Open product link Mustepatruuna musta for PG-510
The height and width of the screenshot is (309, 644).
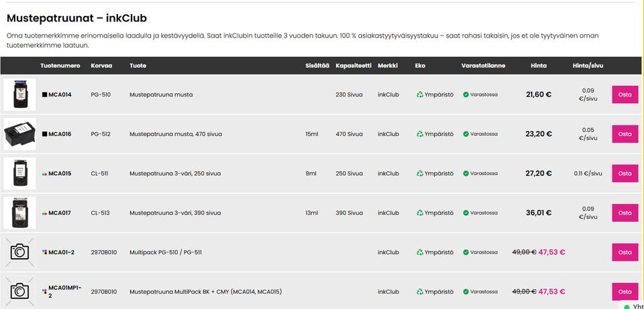[161, 95]
